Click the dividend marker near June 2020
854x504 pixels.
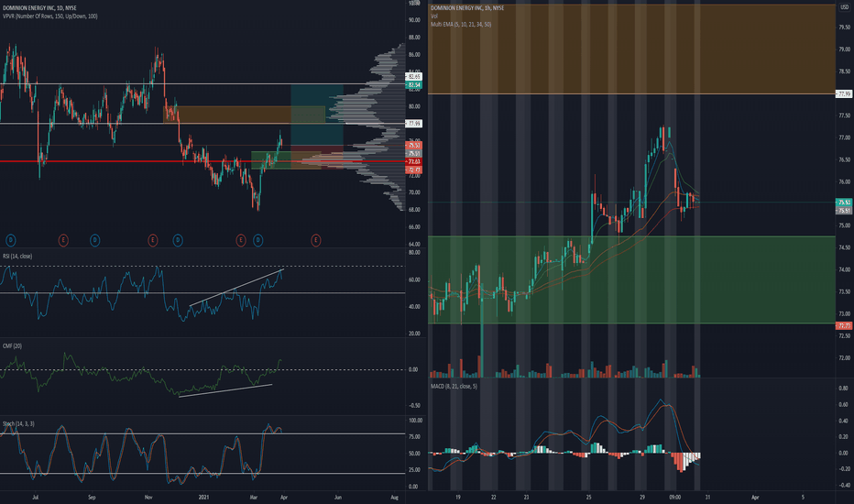pos(10,240)
